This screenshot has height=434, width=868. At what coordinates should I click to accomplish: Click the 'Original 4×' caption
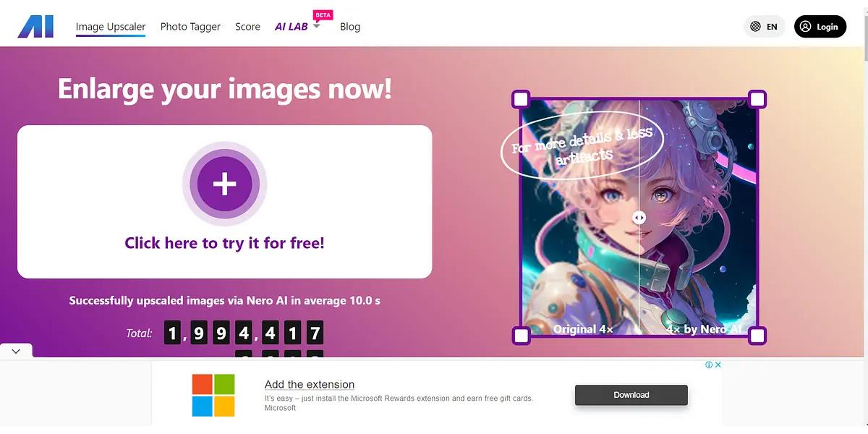(x=583, y=329)
